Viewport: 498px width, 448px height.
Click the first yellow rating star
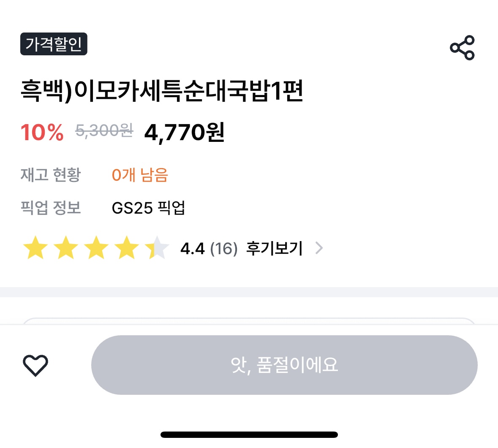(35, 248)
